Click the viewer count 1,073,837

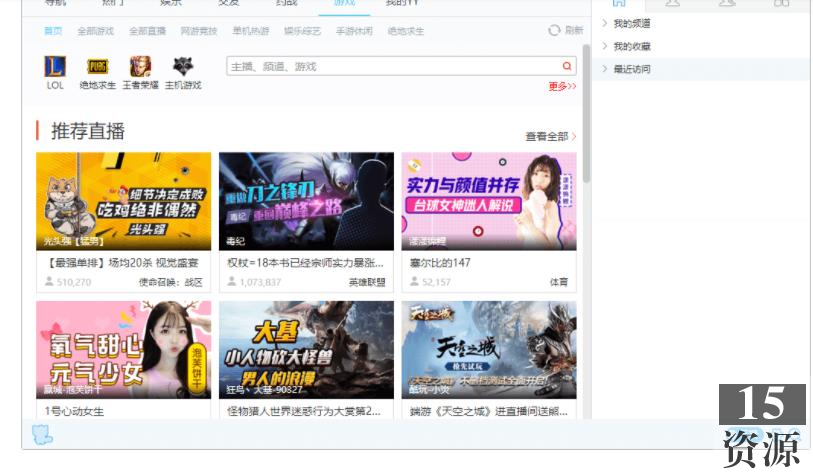[260, 282]
